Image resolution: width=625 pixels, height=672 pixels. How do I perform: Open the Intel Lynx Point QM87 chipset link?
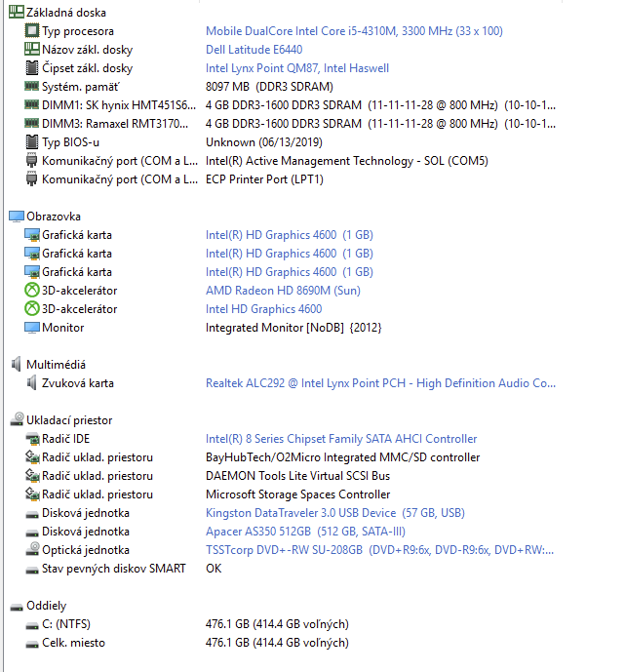point(297,68)
